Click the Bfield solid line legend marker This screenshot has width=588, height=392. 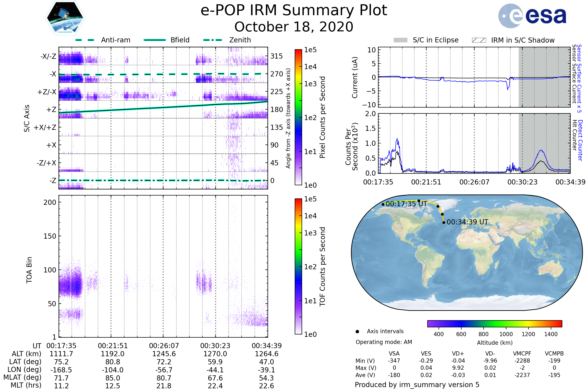(x=155, y=40)
